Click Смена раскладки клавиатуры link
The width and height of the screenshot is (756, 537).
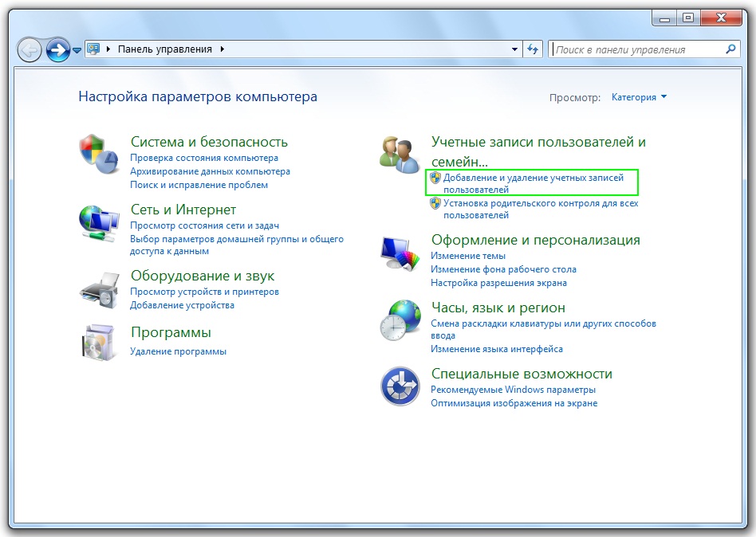click(543, 329)
